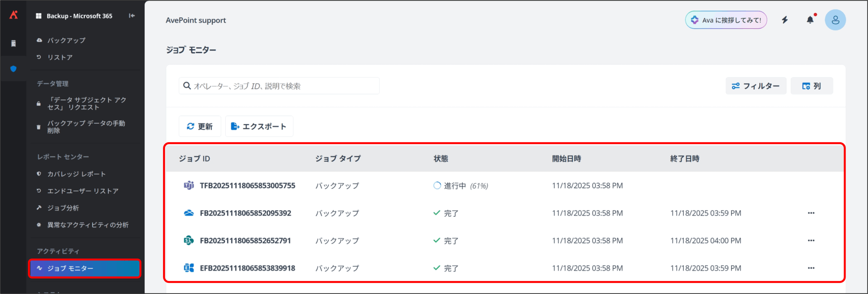Click the 列 column settings button
Image resolution: width=868 pixels, height=294 pixels.
tap(811, 86)
